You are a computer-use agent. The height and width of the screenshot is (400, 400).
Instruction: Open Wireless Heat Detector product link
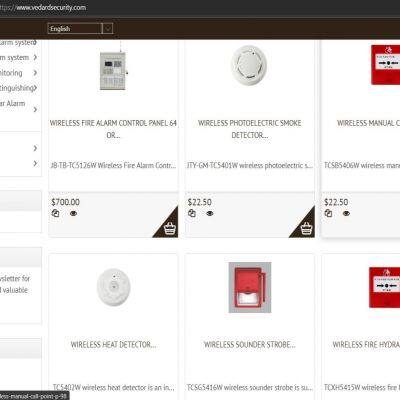coord(113,344)
